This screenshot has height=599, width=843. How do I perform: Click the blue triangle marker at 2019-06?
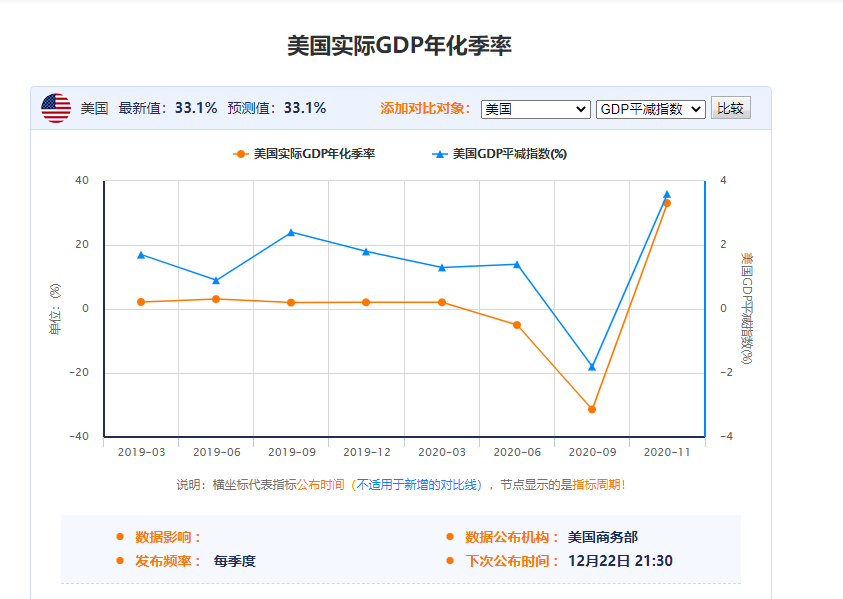click(x=216, y=280)
